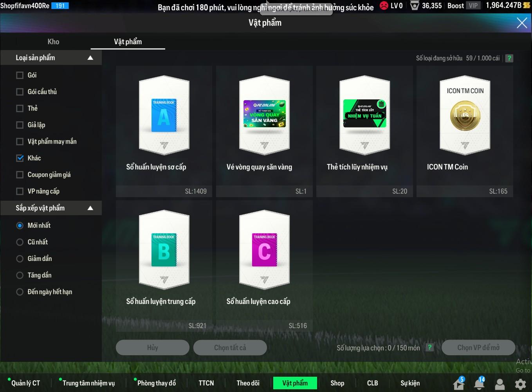Enable the Gói cầu thủ checkbox
The height and width of the screenshot is (392, 532).
click(x=20, y=92)
